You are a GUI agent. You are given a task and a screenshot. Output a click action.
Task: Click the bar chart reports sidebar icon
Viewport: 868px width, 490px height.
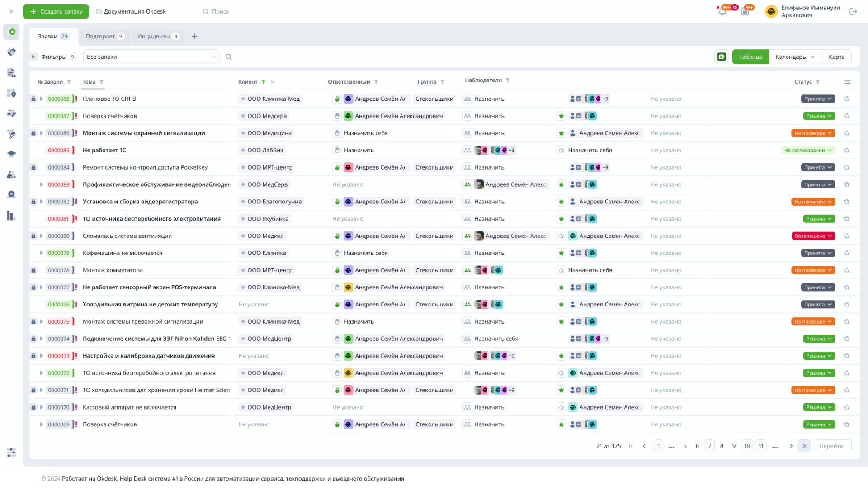coord(12,216)
